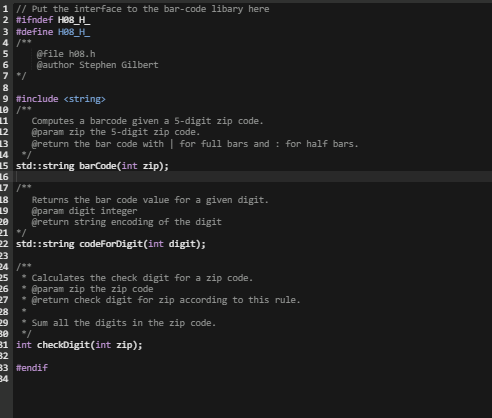Click the codeForDigit function name
The image size is (492, 418).
click(111, 244)
